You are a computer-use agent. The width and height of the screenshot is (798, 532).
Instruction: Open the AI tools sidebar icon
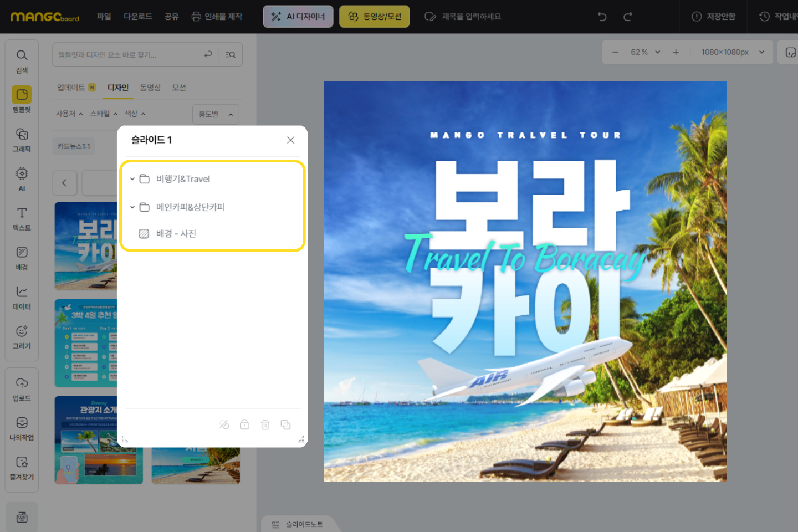22,179
